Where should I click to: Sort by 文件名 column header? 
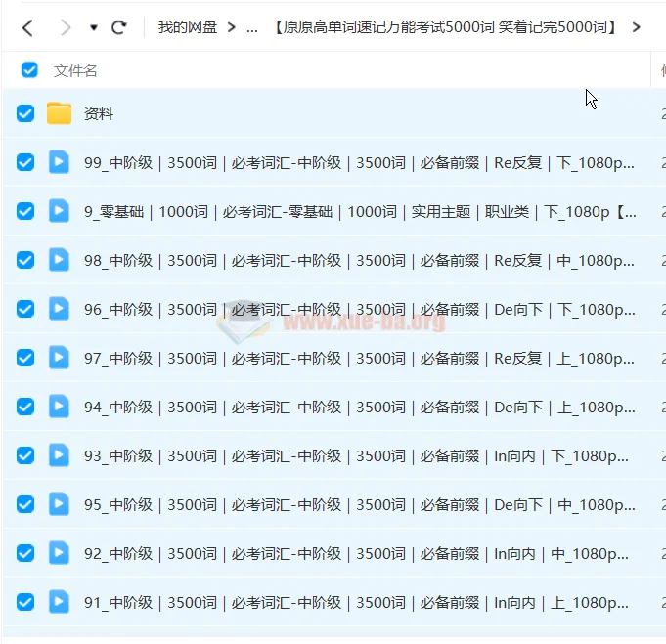(75, 70)
